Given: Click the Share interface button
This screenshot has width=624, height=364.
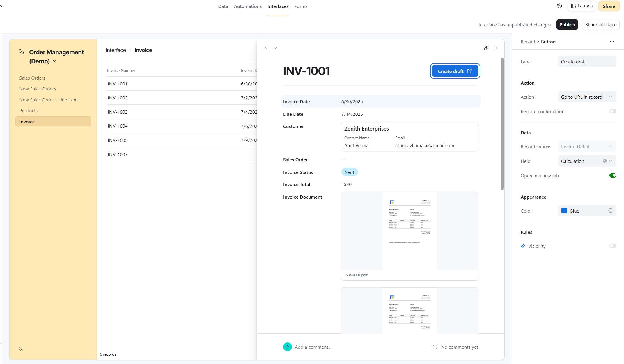Looking at the screenshot, I should pyautogui.click(x=600, y=25).
